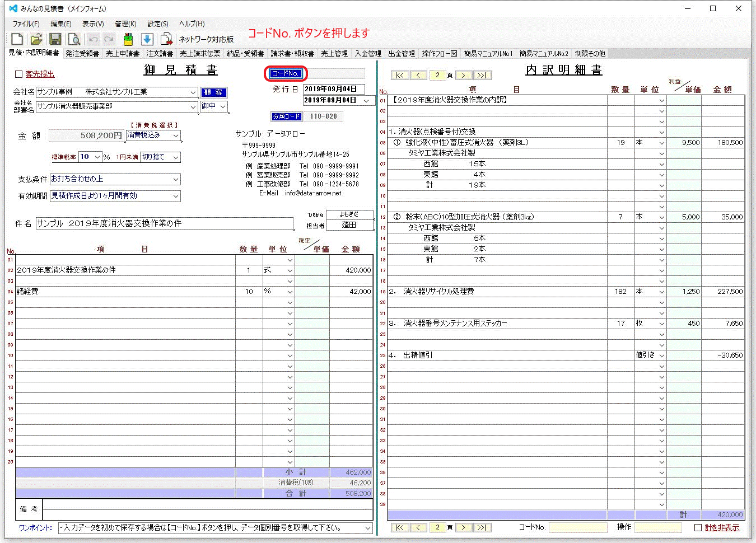Click the redo arrow toolbar icon

(x=109, y=39)
